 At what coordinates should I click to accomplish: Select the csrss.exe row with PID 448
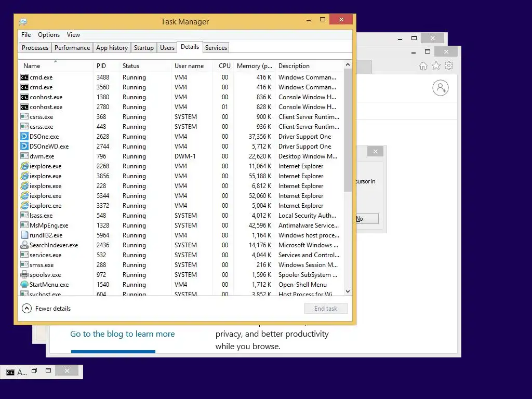pyautogui.click(x=181, y=127)
